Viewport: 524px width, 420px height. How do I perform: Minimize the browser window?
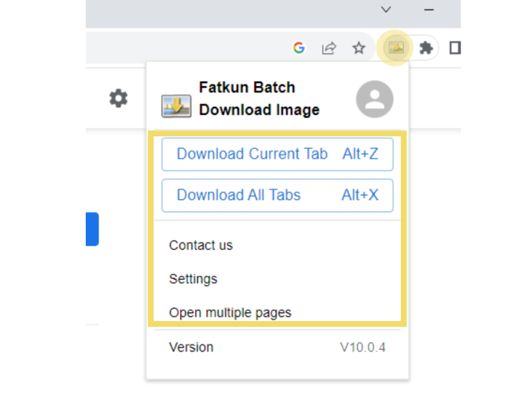(430, 10)
